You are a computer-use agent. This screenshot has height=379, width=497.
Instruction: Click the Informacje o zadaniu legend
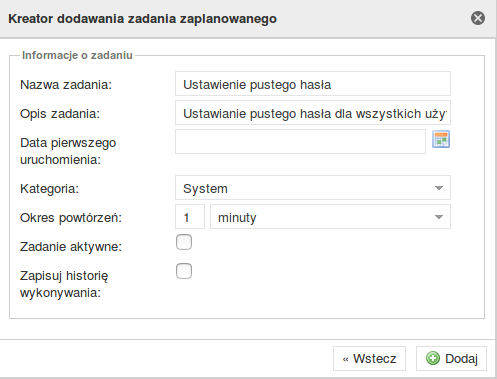(x=77, y=55)
